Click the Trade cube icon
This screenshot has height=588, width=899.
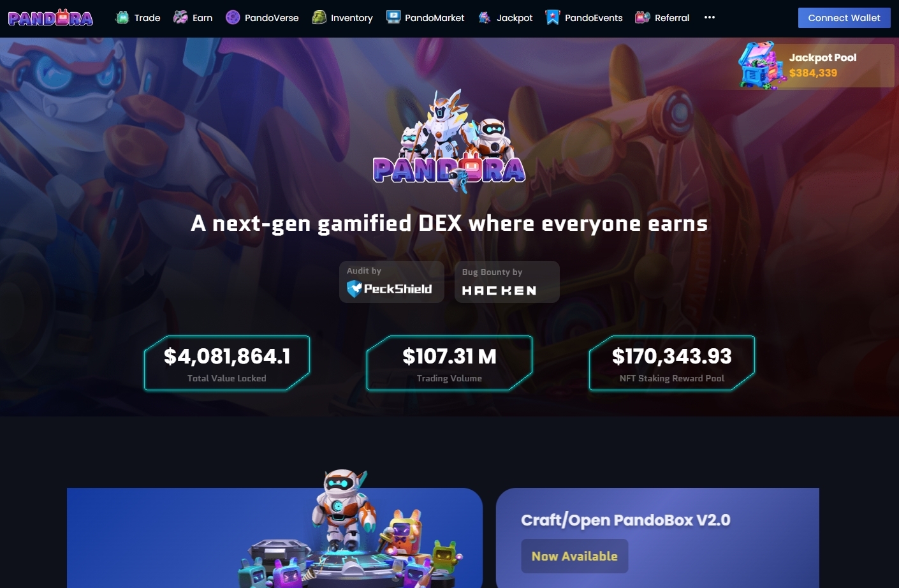[122, 18]
